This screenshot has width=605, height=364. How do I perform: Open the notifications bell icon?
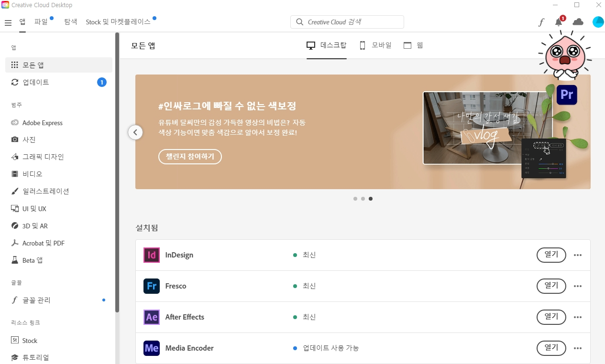[x=559, y=22]
